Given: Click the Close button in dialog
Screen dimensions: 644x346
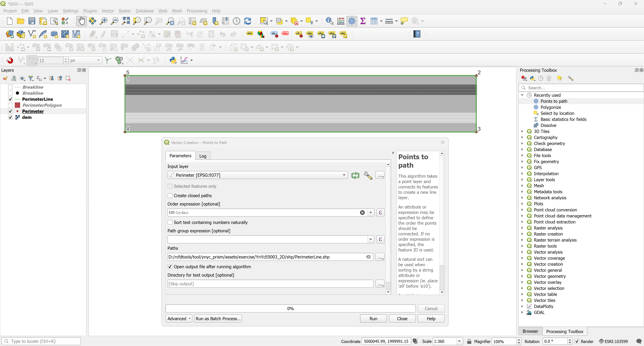Looking at the screenshot, I should [x=402, y=319].
